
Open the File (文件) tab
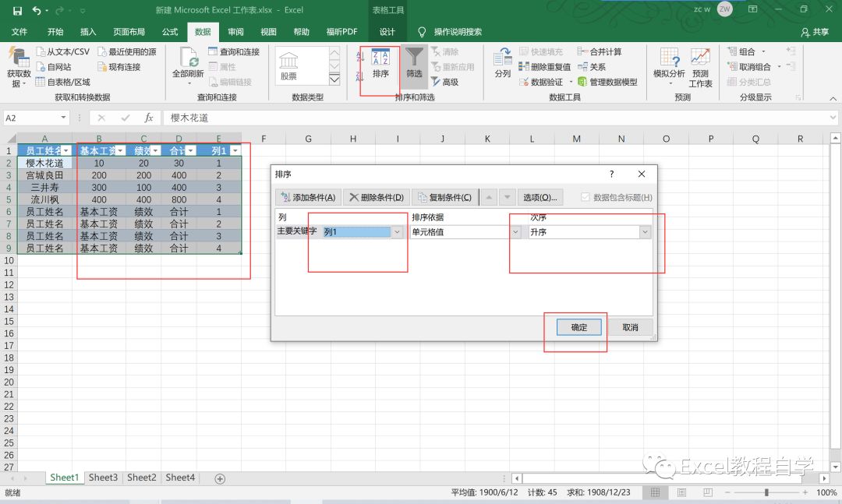(19, 32)
